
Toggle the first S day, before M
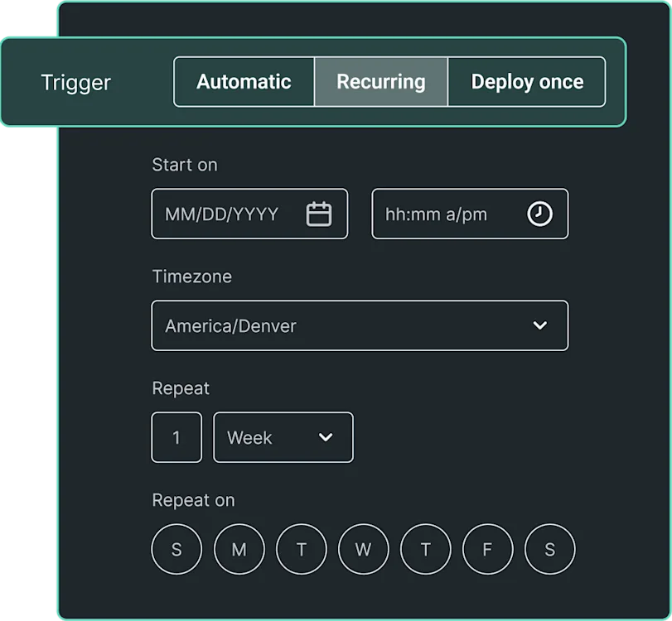[x=176, y=549]
